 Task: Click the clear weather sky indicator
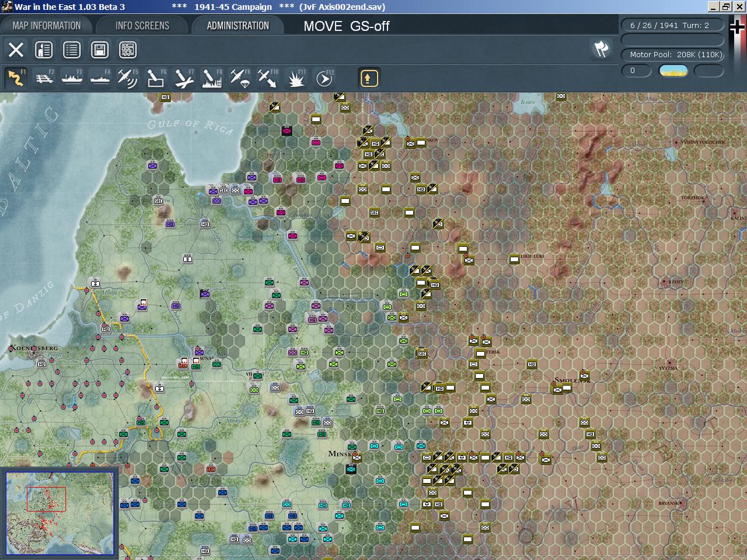[x=673, y=71]
